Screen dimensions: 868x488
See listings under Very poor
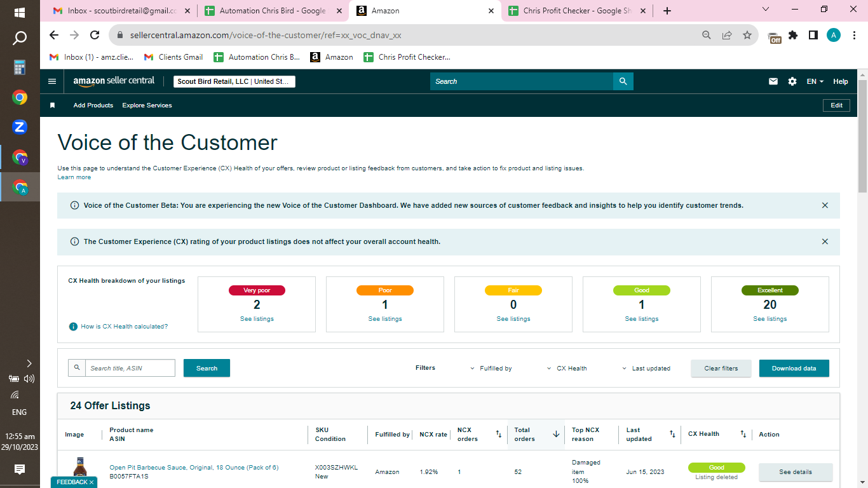click(257, 319)
